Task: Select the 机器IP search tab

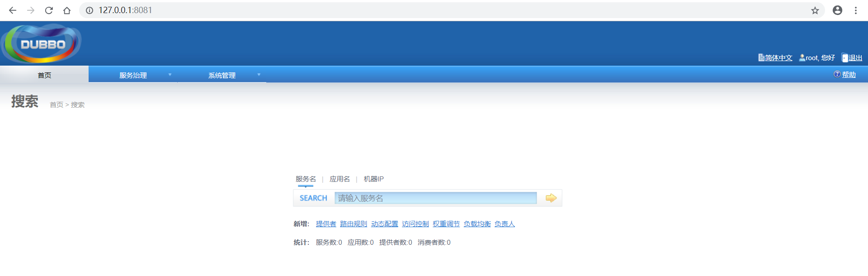Action: pyautogui.click(x=373, y=179)
